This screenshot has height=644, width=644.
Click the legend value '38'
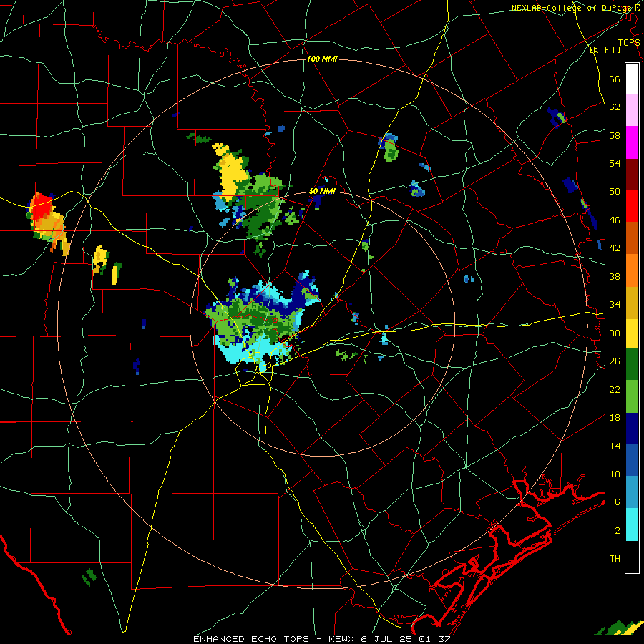[615, 276]
